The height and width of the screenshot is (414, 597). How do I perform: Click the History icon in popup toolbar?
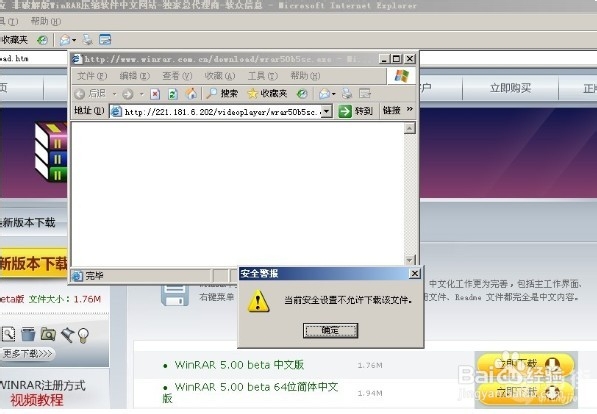302,93
